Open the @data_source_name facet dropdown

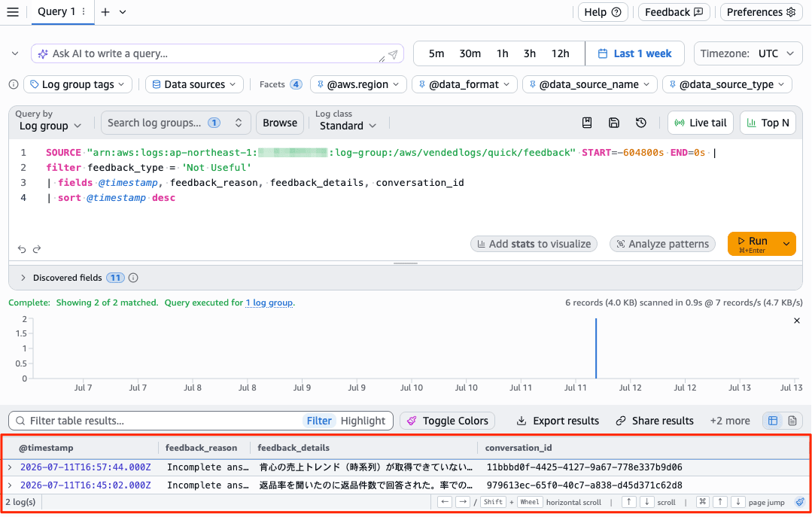(590, 84)
